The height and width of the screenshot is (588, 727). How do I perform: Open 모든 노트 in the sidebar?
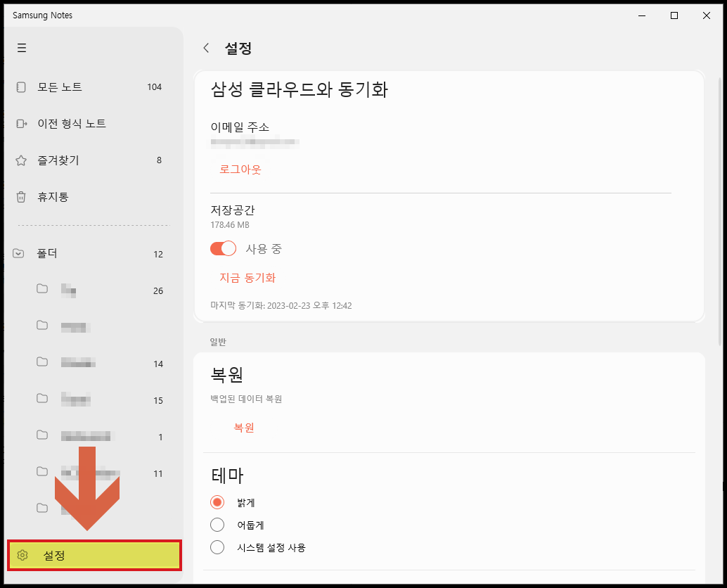pos(94,87)
